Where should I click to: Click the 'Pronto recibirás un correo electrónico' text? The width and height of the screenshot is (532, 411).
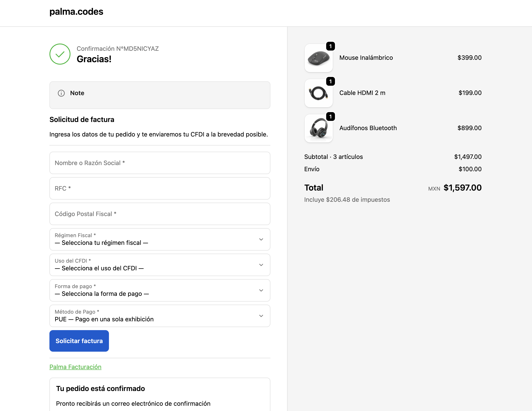point(133,404)
